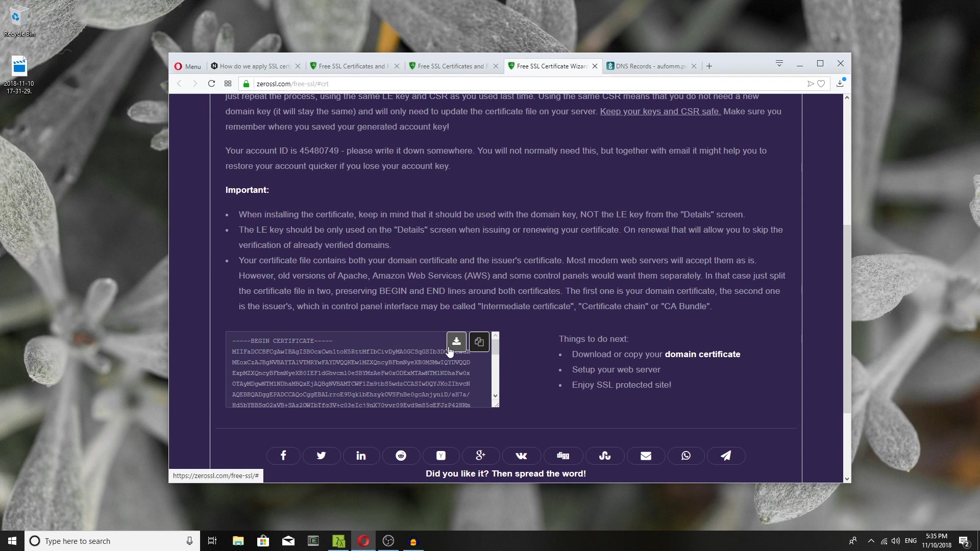The image size is (980, 551).
Task: Share via the WhatsApp icon
Action: (x=685, y=456)
